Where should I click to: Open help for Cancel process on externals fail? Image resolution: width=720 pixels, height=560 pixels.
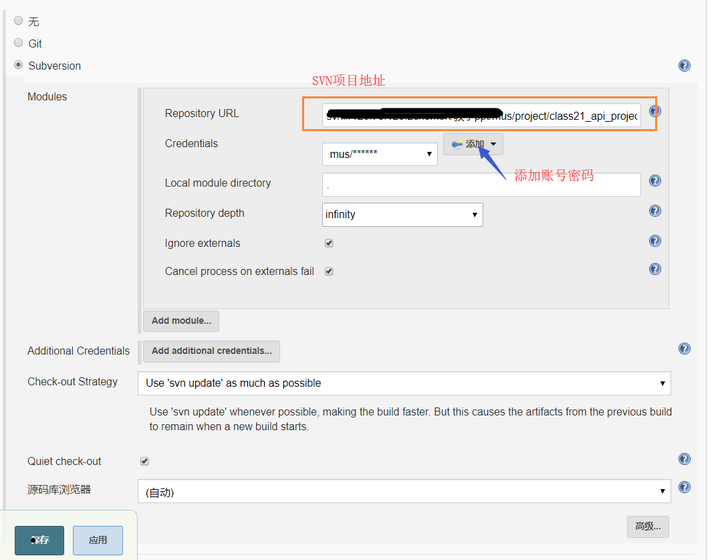click(655, 269)
